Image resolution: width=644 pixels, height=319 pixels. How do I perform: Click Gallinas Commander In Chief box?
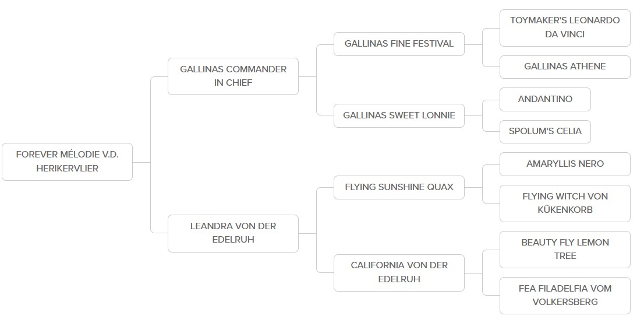click(233, 76)
